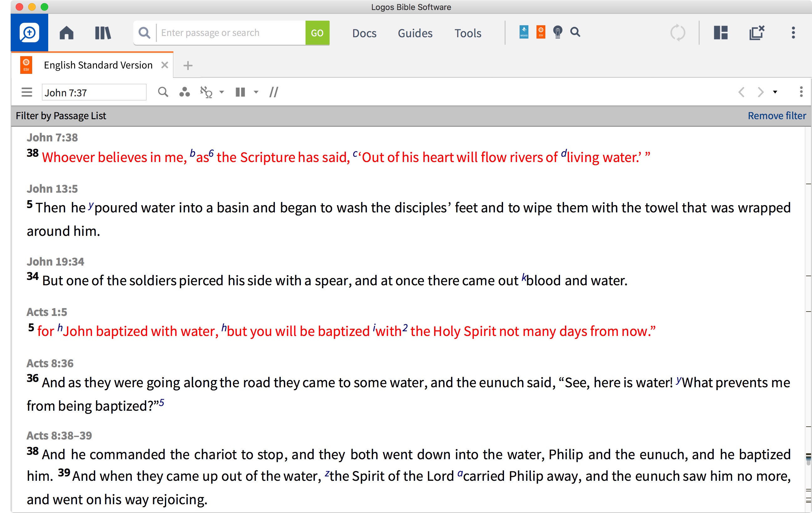This screenshot has height=513, width=812.
Task: Open the ESV panel three-dot menu
Action: click(x=801, y=92)
